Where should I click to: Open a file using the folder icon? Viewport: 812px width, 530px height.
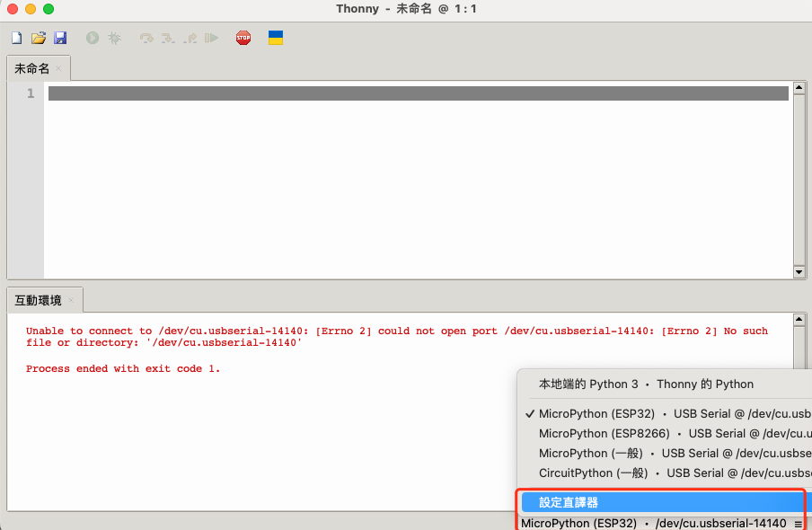[x=39, y=38]
